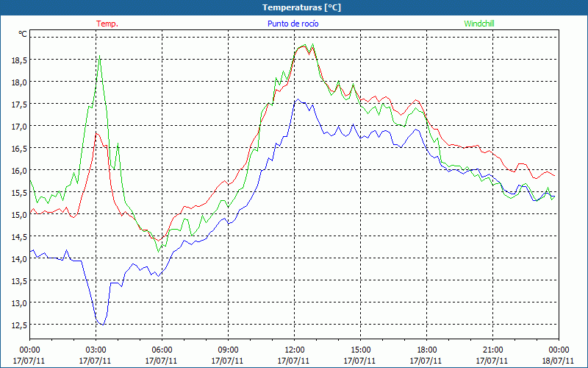Image resolution: width=588 pixels, height=368 pixels.
Task: Click the 18/07/11 date label
Action: click(x=559, y=361)
